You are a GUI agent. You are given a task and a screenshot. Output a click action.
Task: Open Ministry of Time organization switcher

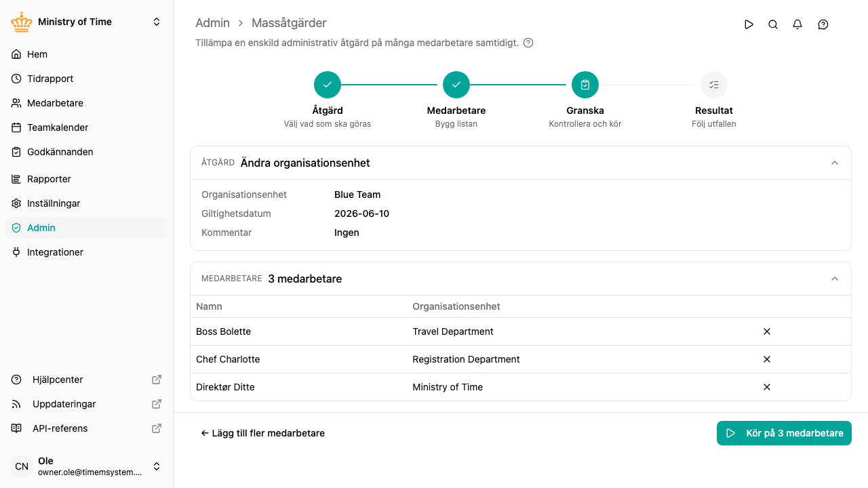pyautogui.click(x=87, y=22)
